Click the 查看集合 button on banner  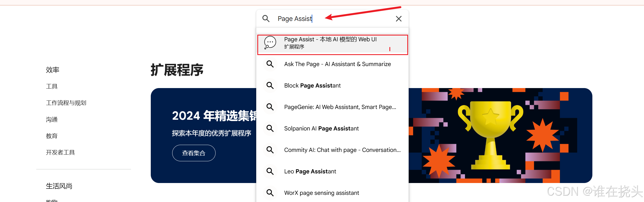194,153
